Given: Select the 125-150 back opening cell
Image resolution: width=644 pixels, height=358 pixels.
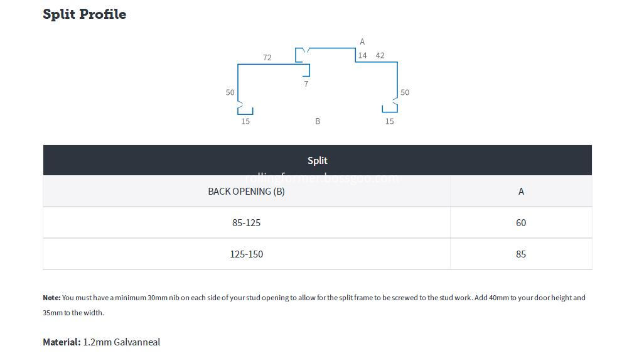Looking at the screenshot, I should pos(247,254).
